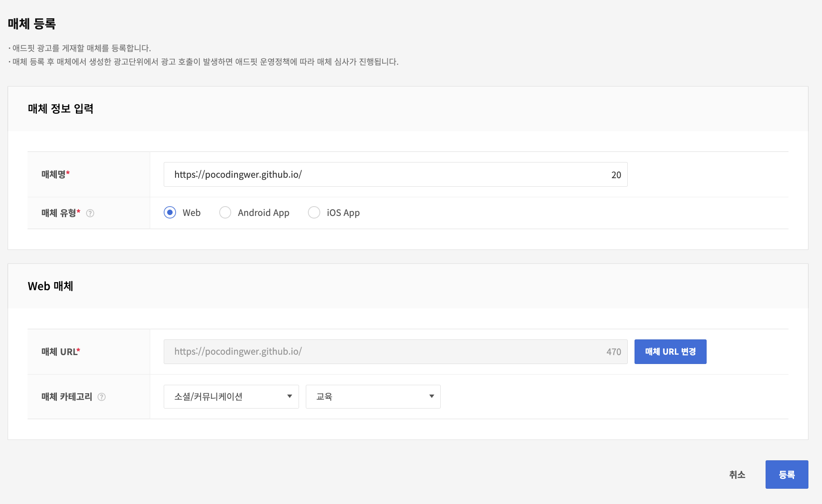Click the 매체 URL row label
This screenshot has height=504, width=822.
tap(60, 352)
